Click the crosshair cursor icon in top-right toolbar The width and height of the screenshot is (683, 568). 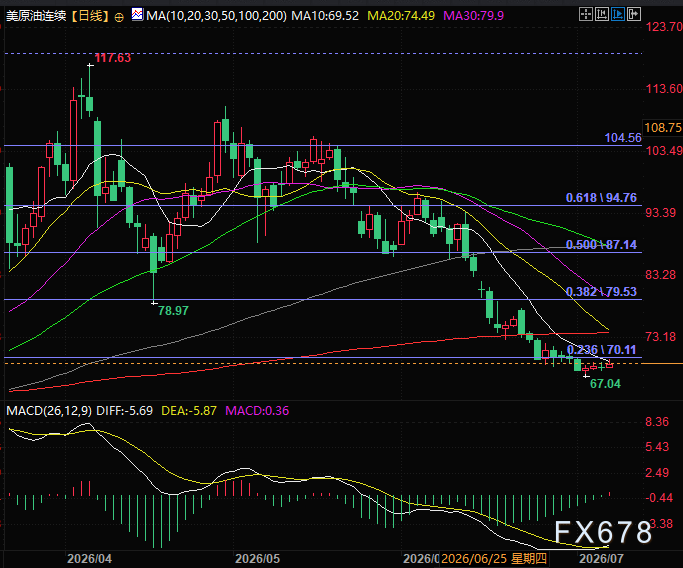tap(586, 14)
